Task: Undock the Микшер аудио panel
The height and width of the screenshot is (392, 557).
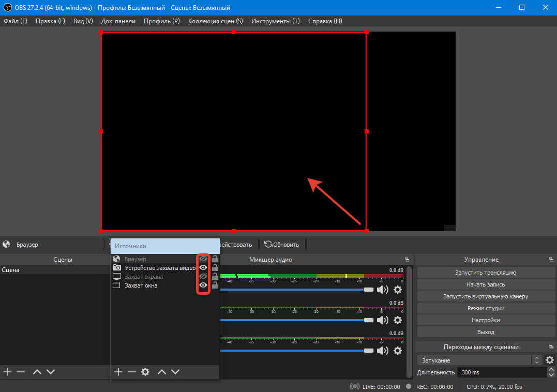Action: [x=407, y=260]
